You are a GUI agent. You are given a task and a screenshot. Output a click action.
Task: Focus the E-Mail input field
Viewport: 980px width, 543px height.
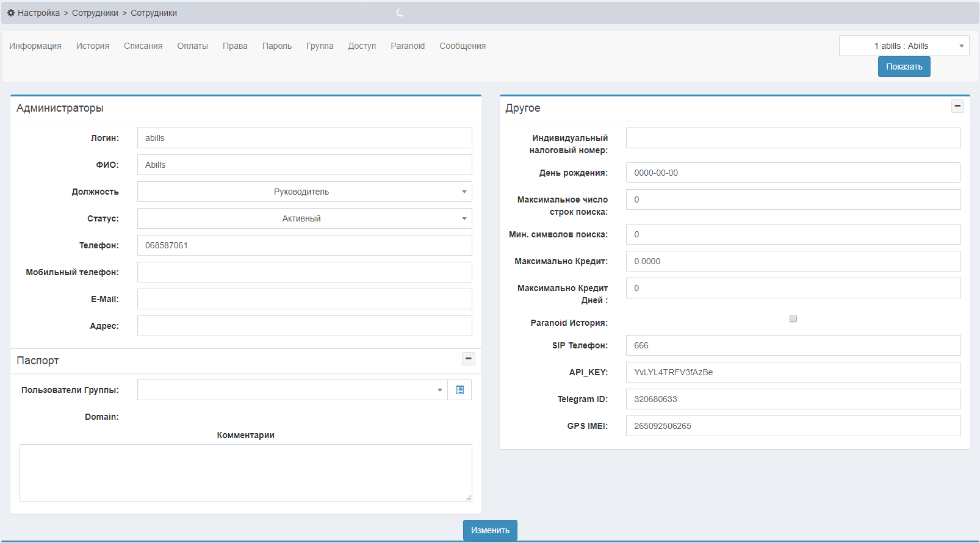click(x=304, y=299)
